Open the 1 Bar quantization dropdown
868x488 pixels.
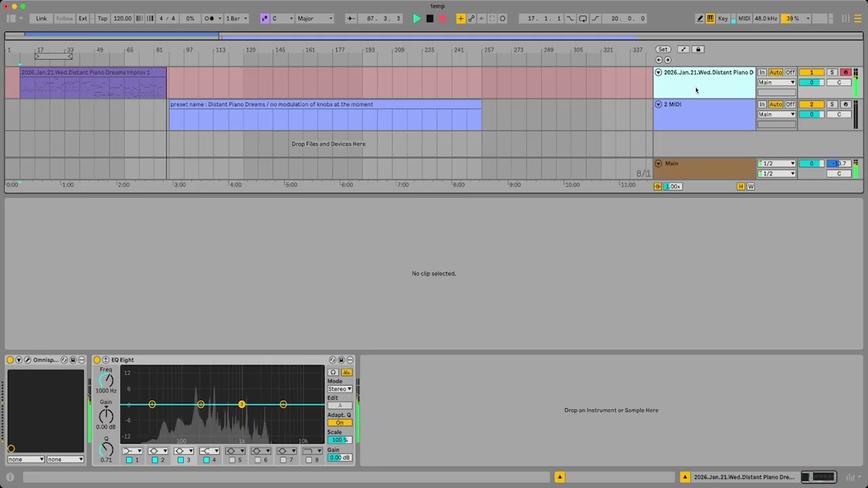coord(237,18)
